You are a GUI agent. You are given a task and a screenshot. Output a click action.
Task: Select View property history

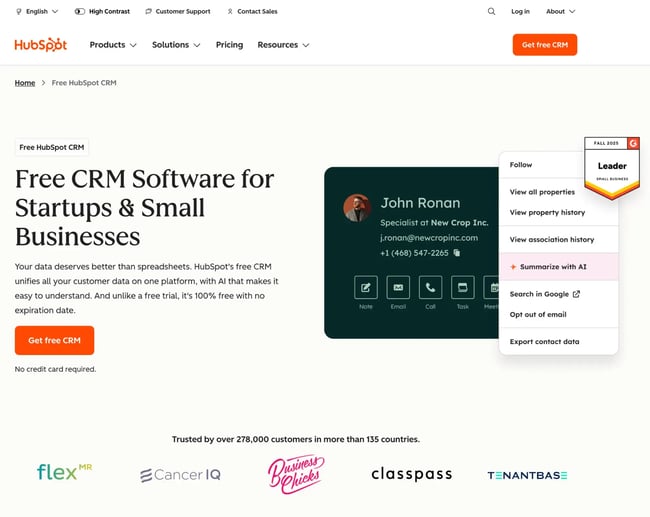(547, 212)
